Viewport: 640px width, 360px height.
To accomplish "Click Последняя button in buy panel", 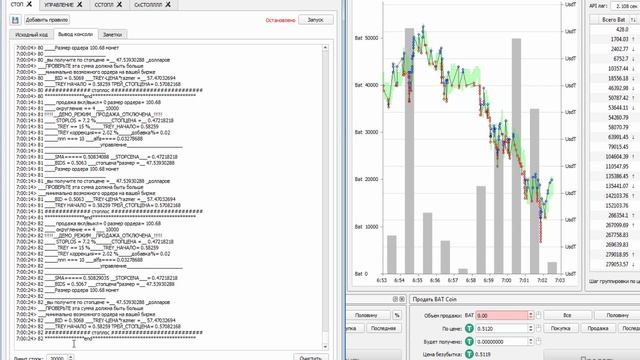I will coord(383,328).
